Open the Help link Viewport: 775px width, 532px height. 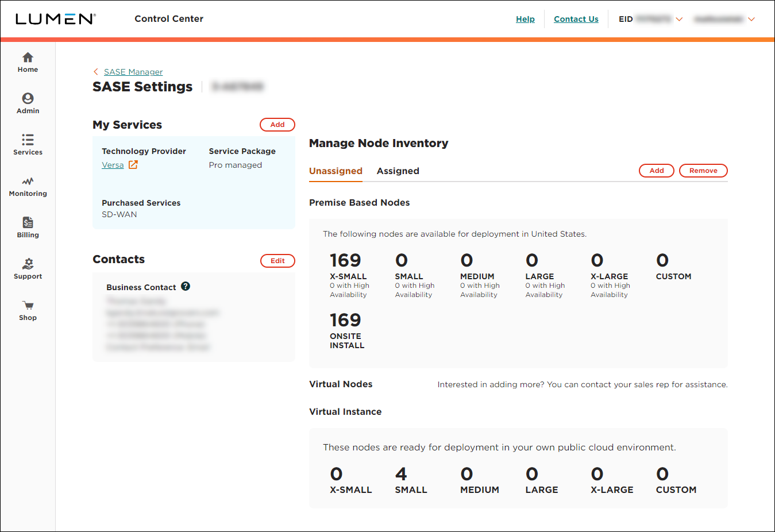tap(525, 19)
